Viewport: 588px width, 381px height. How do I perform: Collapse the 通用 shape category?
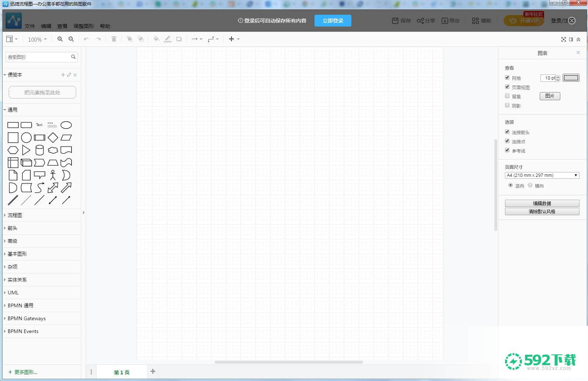click(x=42, y=110)
